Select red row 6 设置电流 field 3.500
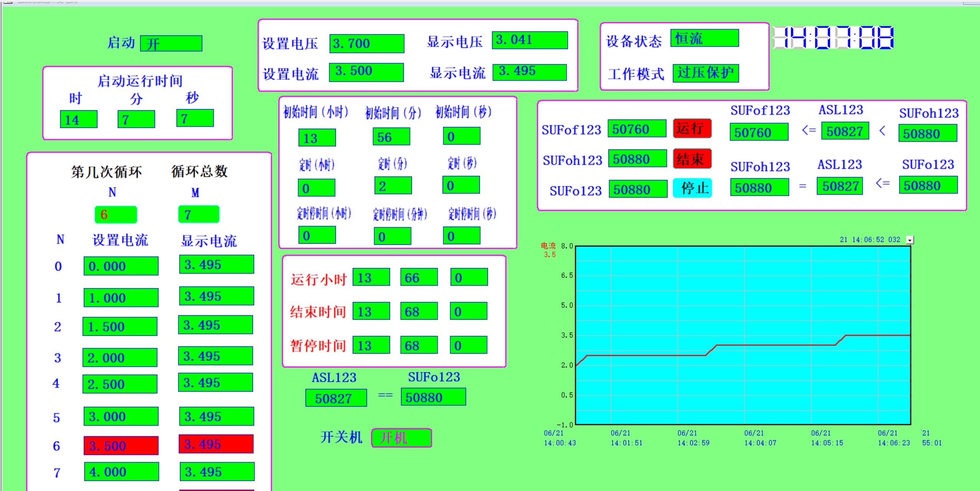Viewport: 980px width, 491px height. coord(121,445)
